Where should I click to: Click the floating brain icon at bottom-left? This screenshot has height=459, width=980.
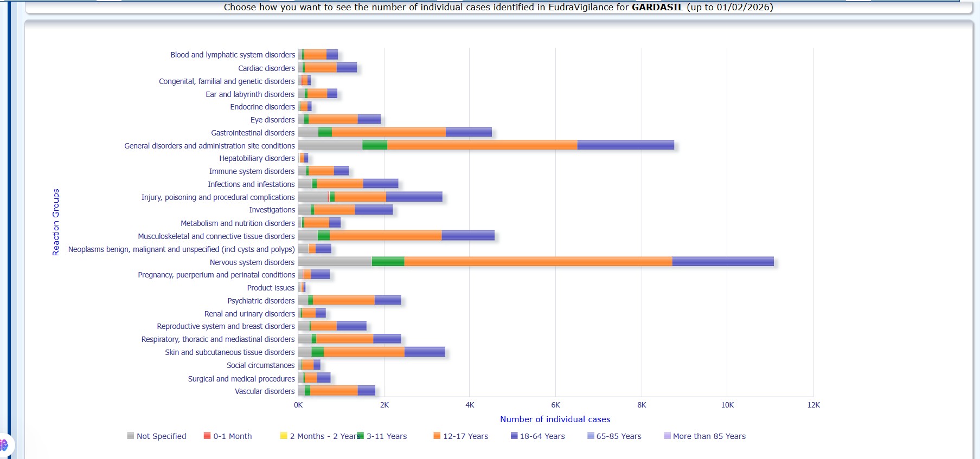tap(4, 445)
